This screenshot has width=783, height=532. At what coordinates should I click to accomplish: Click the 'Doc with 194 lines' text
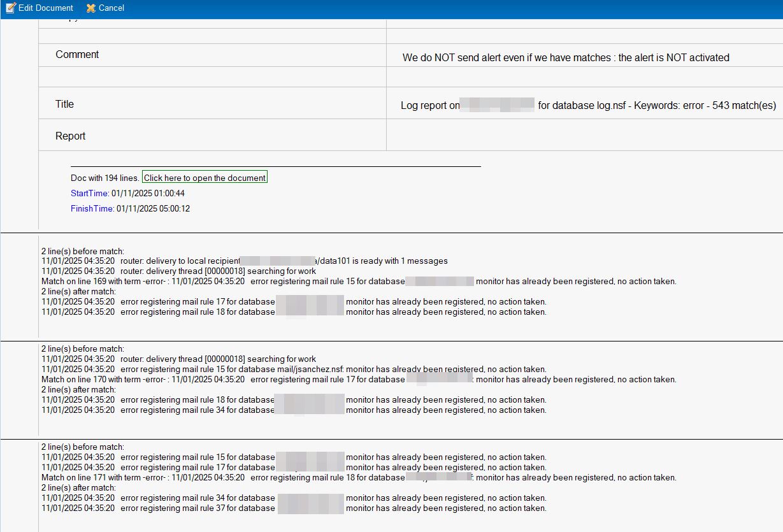pos(104,178)
